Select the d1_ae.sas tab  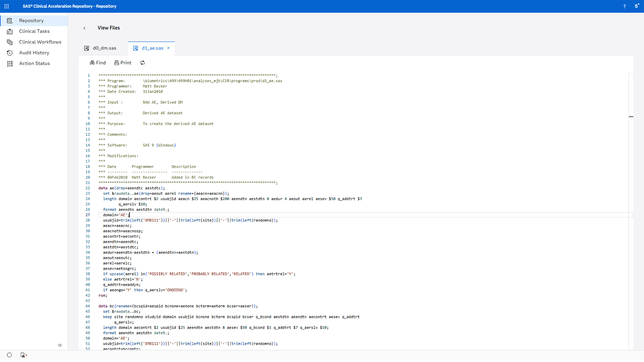153,48
